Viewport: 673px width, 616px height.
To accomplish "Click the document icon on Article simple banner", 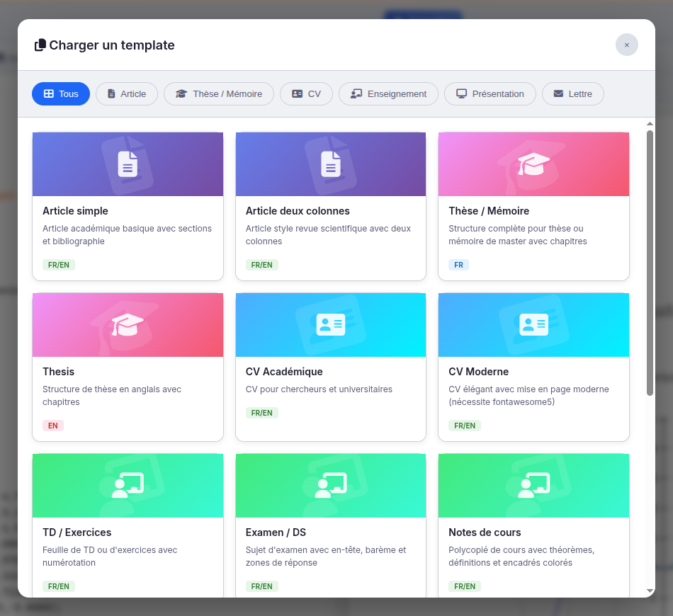I will [x=128, y=164].
